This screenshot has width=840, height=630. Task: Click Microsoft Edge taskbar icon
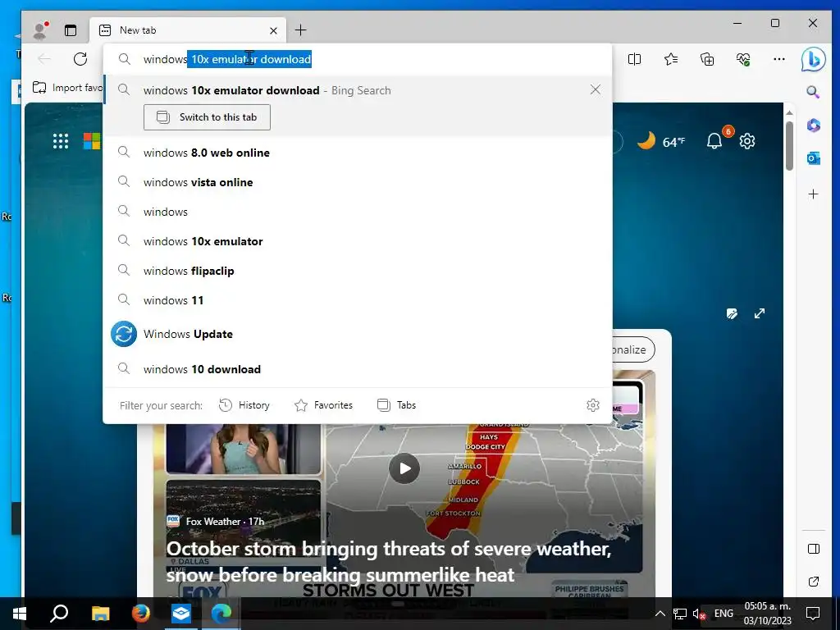(221, 613)
